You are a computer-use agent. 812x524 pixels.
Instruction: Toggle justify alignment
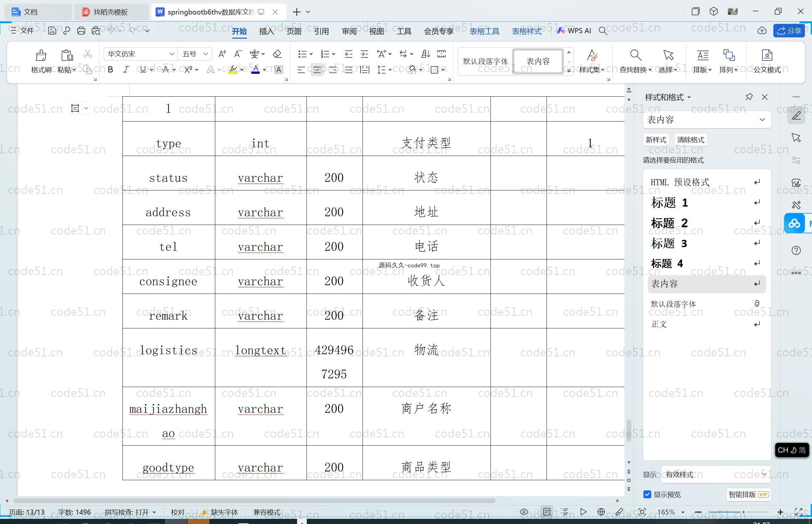coord(348,70)
